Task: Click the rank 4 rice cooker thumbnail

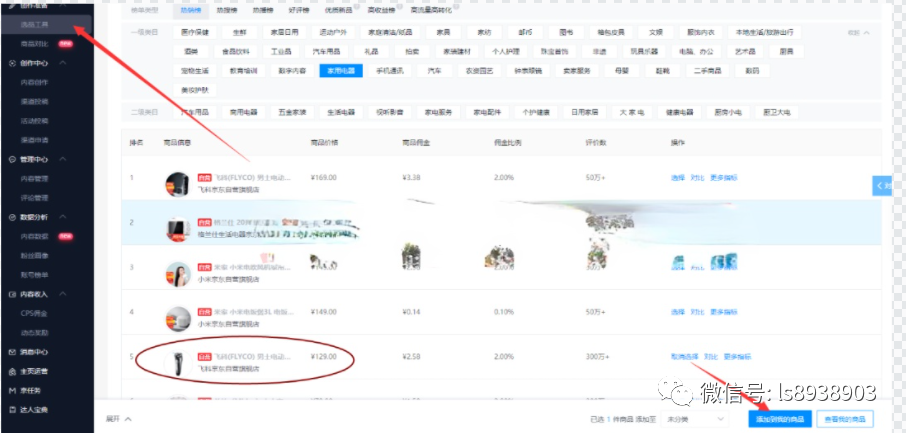Action: (x=177, y=318)
